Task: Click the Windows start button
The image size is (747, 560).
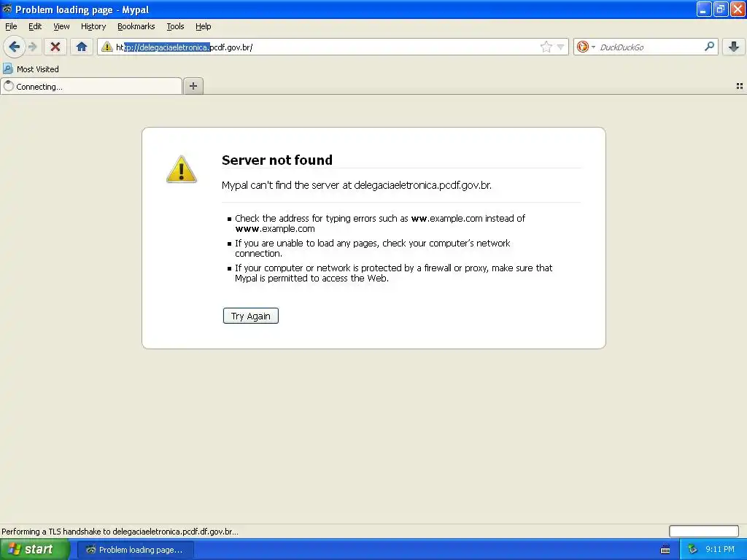Action: (35, 549)
